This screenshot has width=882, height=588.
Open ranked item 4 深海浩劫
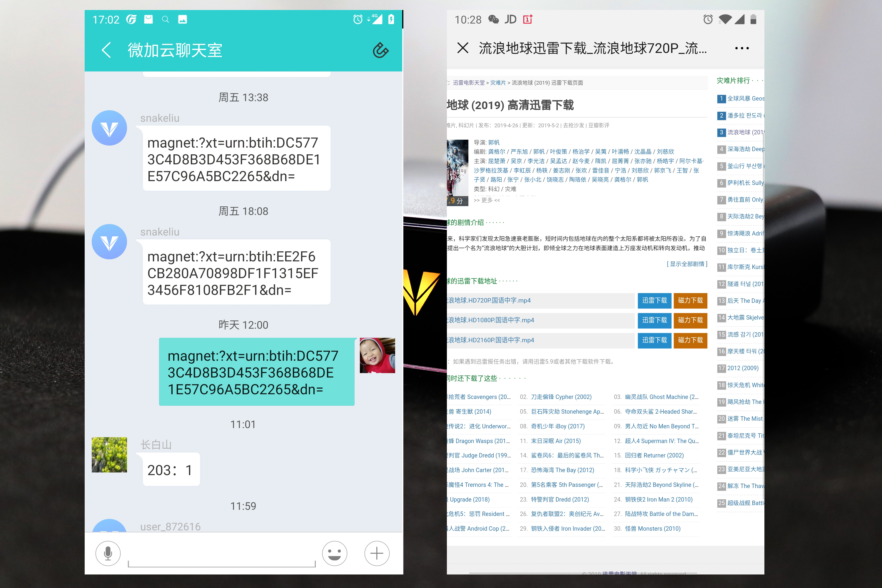746,149
